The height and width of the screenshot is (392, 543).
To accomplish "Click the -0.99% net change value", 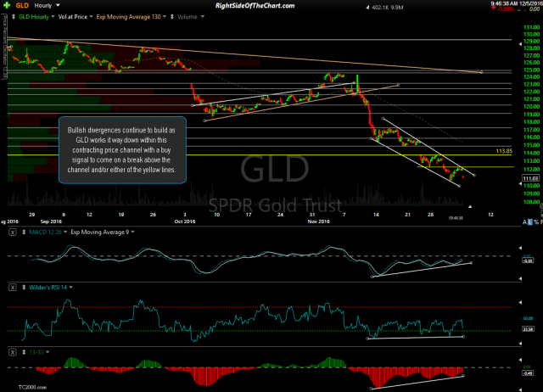I will pos(506,9).
